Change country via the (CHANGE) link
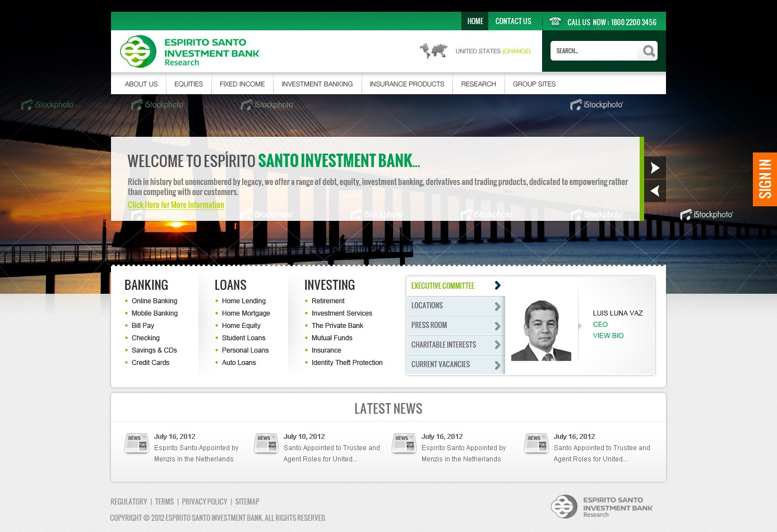The width and height of the screenshot is (777, 532). (516, 51)
